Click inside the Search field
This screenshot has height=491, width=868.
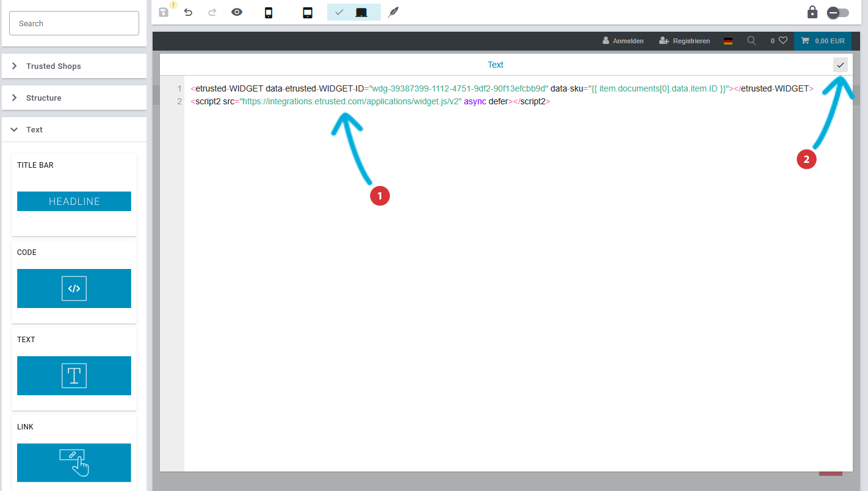click(74, 23)
